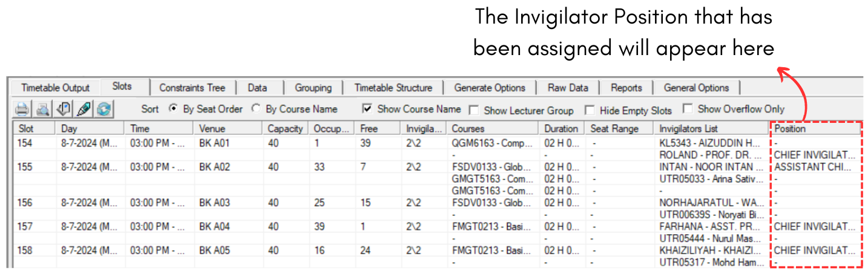
Task: Click the Position column header
Action: click(x=790, y=129)
